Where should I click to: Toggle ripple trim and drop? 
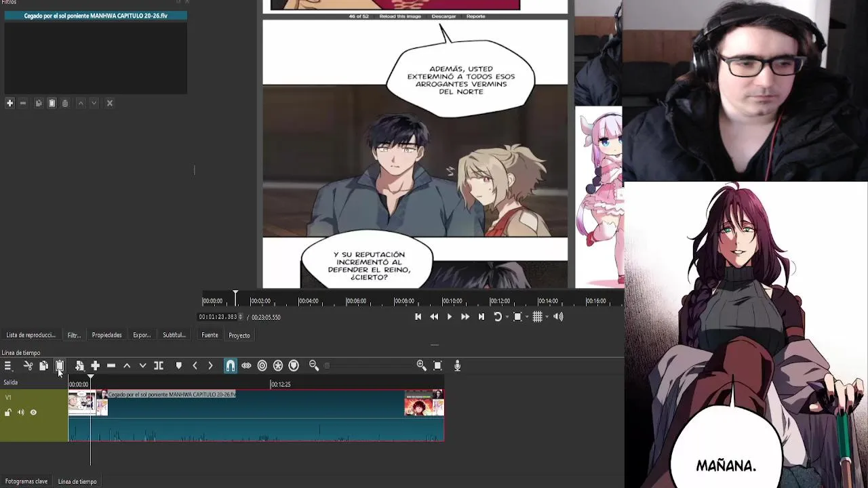pos(262,365)
